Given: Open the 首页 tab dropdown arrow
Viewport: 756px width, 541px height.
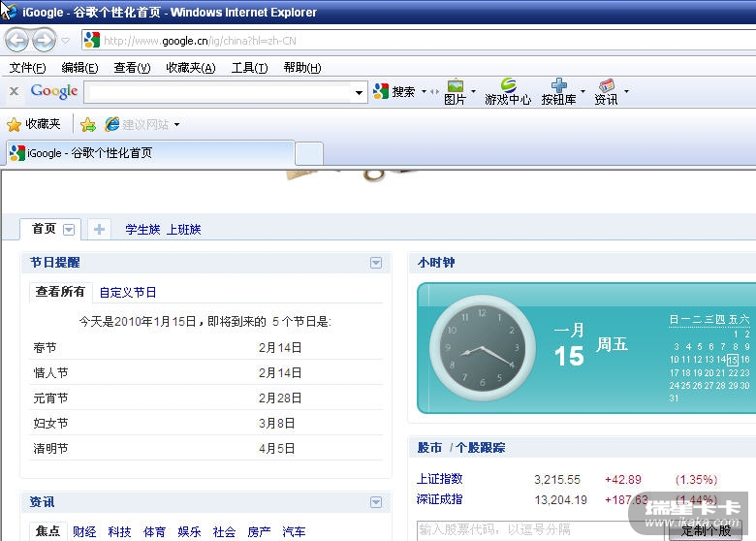Looking at the screenshot, I should pyautogui.click(x=69, y=230).
